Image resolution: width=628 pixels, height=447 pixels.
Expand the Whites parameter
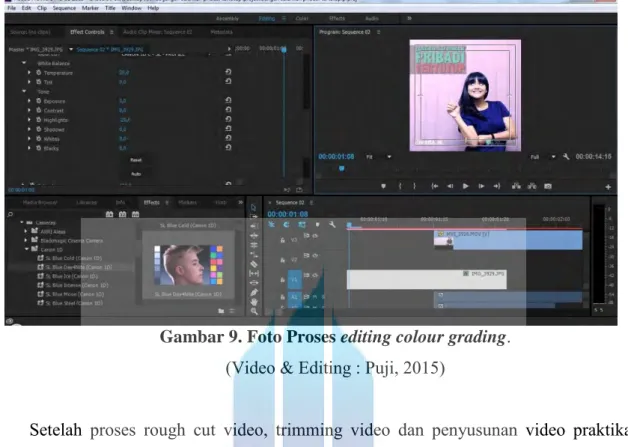pyautogui.click(x=29, y=139)
